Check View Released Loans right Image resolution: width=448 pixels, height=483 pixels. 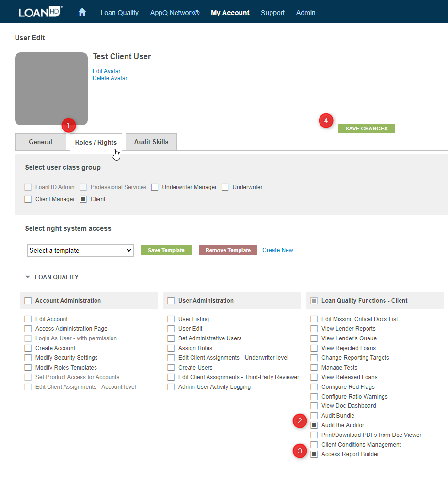pyautogui.click(x=314, y=377)
